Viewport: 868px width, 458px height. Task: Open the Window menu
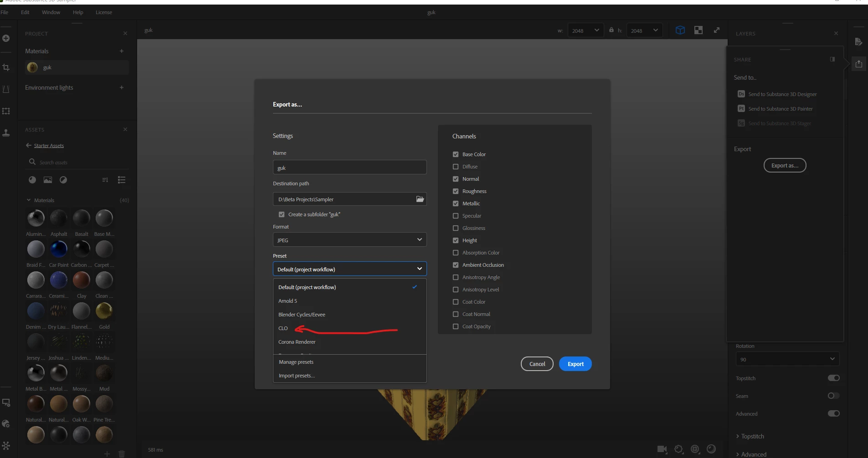pyautogui.click(x=51, y=12)
